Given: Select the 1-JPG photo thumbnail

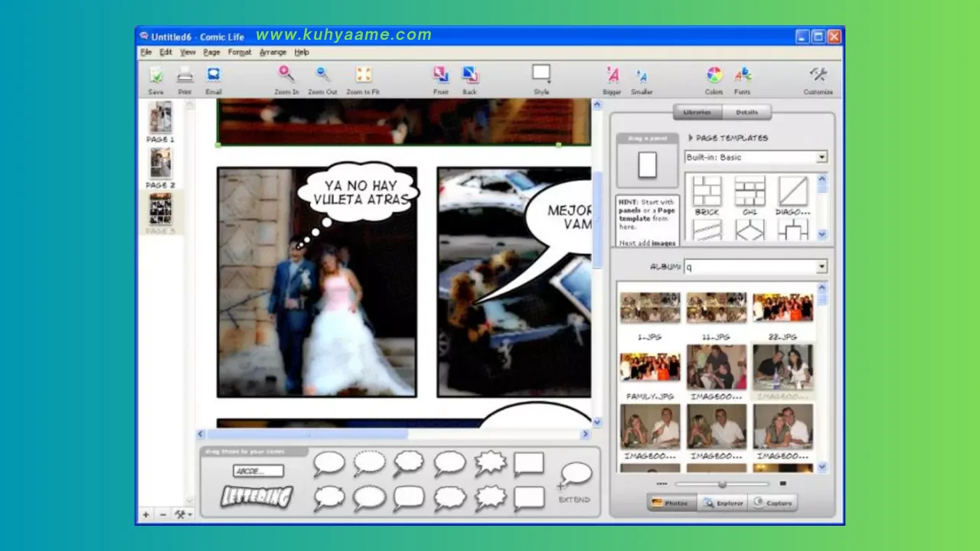Looking at the screenshot, I should pos(650,308).
